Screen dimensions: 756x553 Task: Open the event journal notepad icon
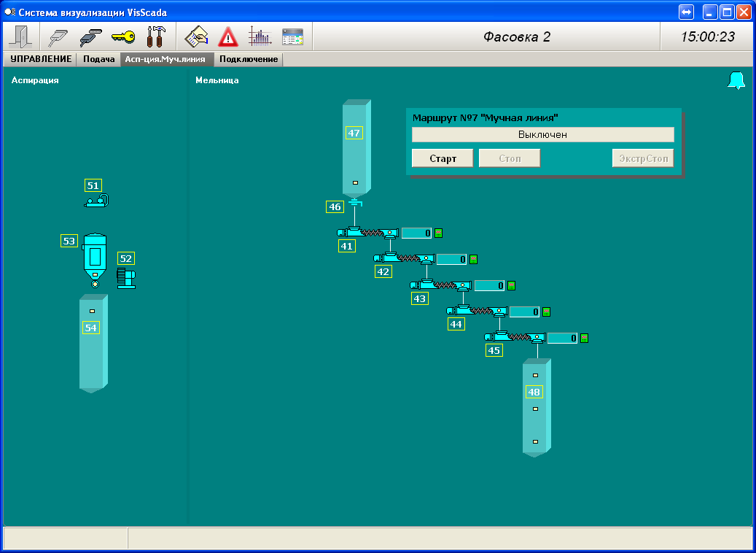pyautogui.click(x=196, y=36)
